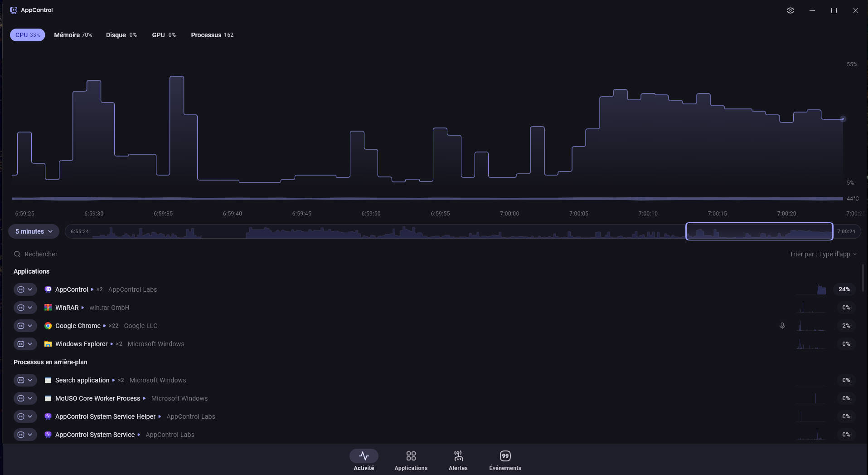The width and height of the screenshot is (868, 475).
Task: Expand the MoUSO Core Worker Process arrow
Action: click(145, 398)
